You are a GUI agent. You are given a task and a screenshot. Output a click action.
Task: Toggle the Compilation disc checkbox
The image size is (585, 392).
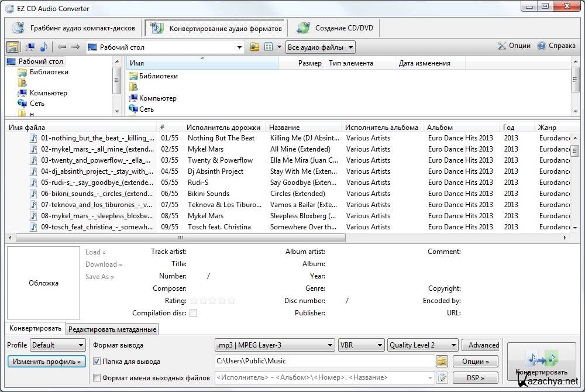193,314
